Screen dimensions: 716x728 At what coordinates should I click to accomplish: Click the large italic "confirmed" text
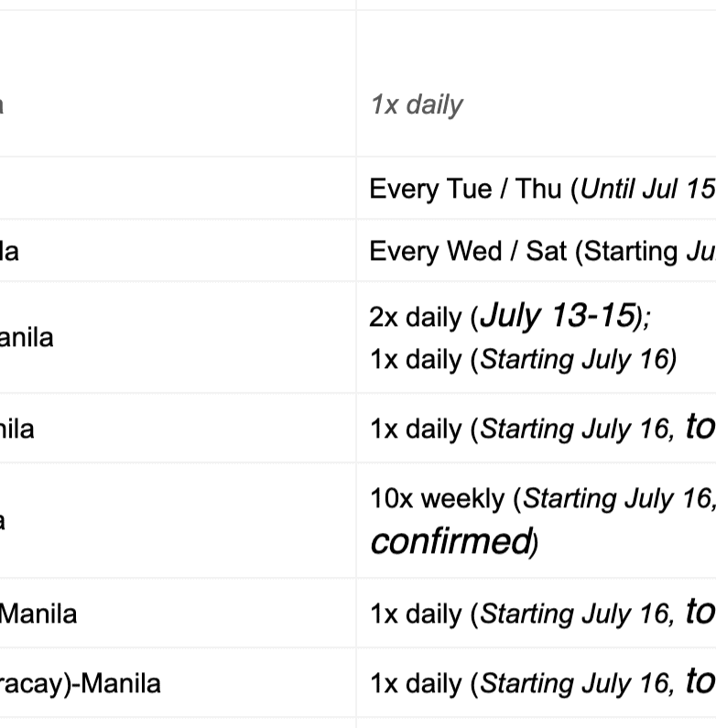tap(450, 541)
